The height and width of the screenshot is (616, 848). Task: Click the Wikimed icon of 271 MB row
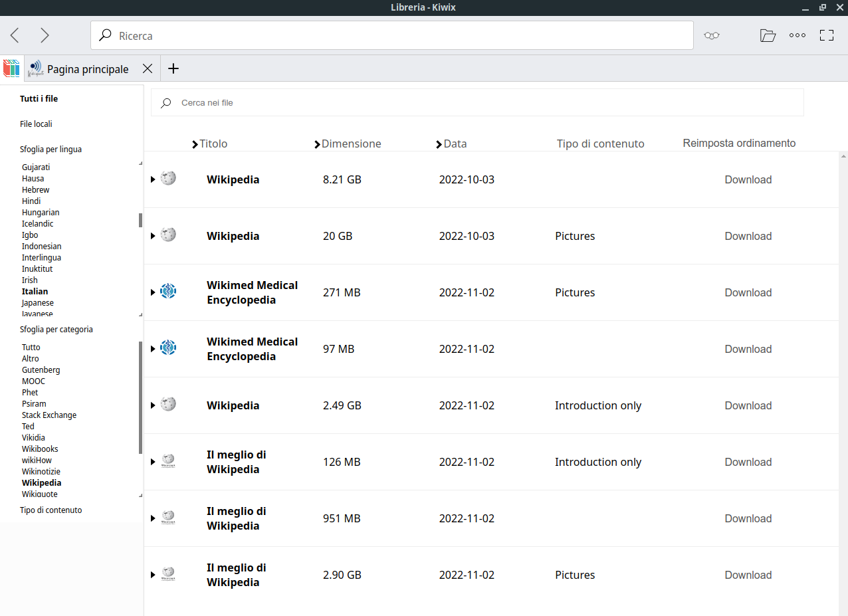tap(168, 291)
